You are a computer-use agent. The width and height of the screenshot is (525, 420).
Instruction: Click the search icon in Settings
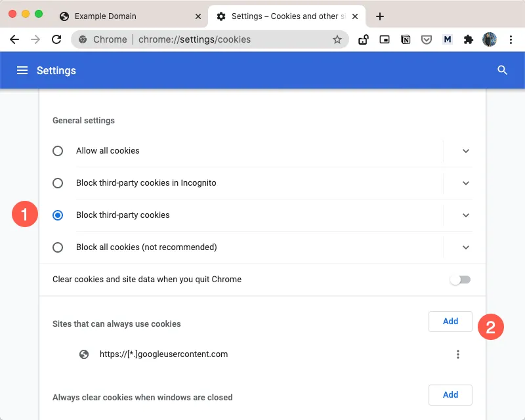pyautogui.click(x=502, y=70)
